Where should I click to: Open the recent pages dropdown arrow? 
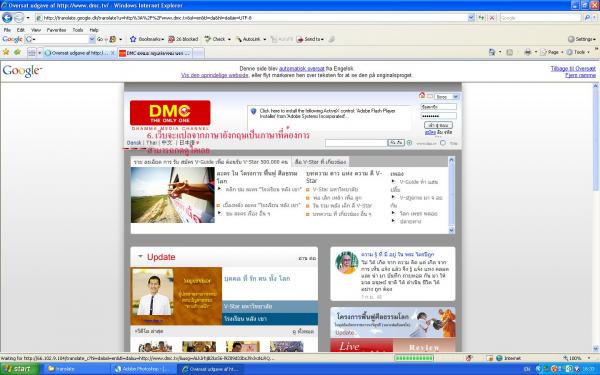coord(28,18)
